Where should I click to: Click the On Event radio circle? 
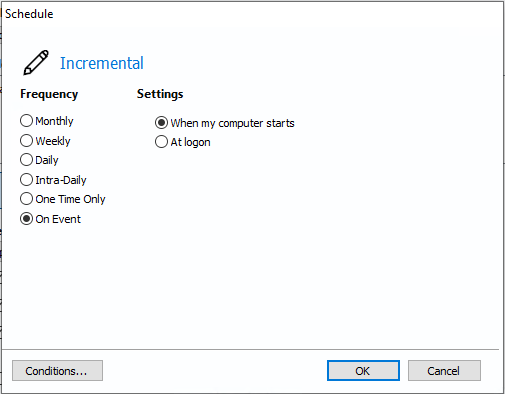click(26, 219)
